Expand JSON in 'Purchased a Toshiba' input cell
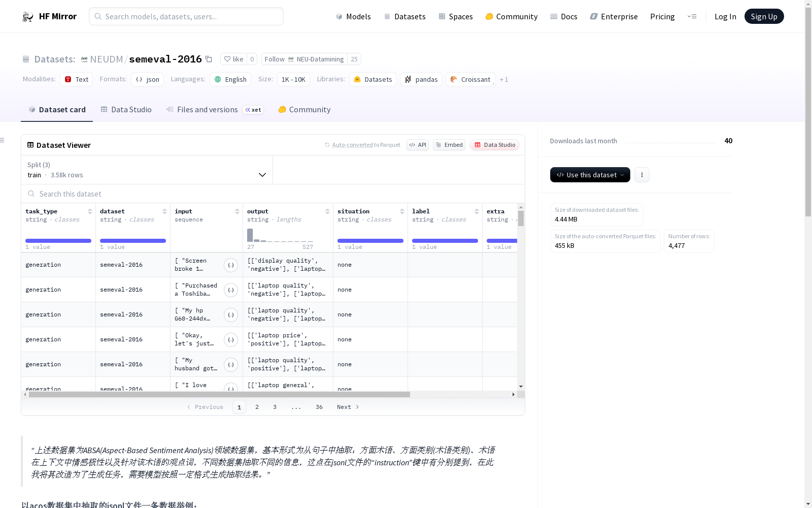The image size is (812, 508). [x=231, y=290]
